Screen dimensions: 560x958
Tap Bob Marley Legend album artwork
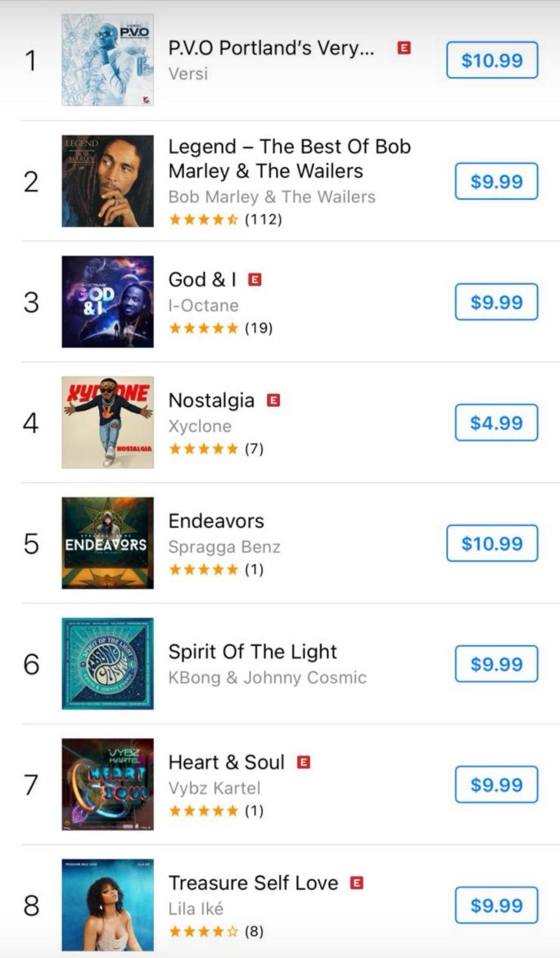[107, 181]
